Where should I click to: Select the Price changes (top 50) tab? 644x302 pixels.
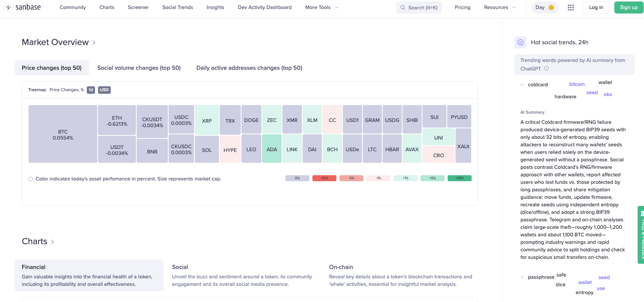(52, 68)
